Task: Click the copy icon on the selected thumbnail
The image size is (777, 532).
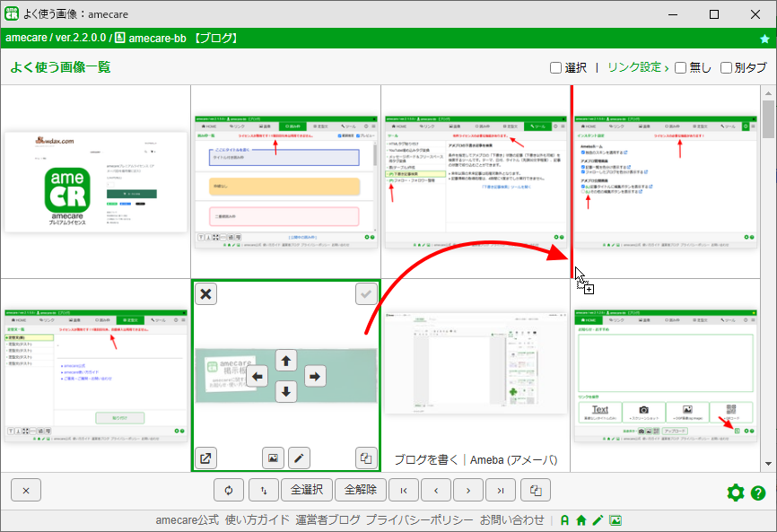Action: [366, 458]
